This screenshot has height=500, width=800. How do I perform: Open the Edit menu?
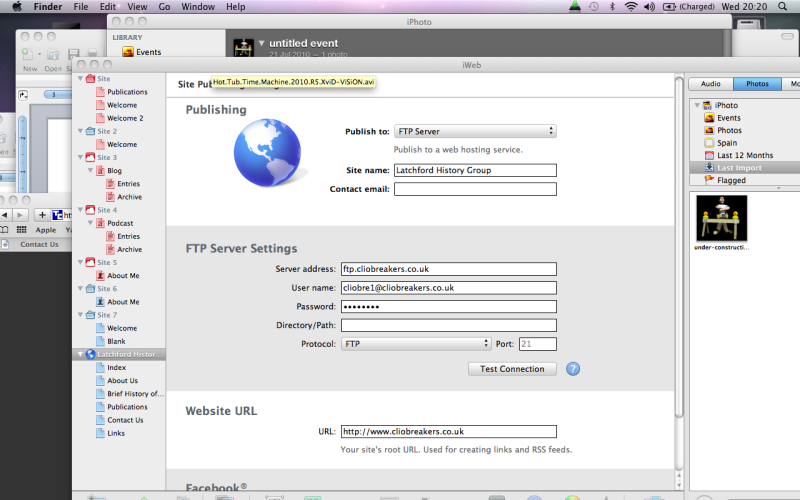point(108,7)
